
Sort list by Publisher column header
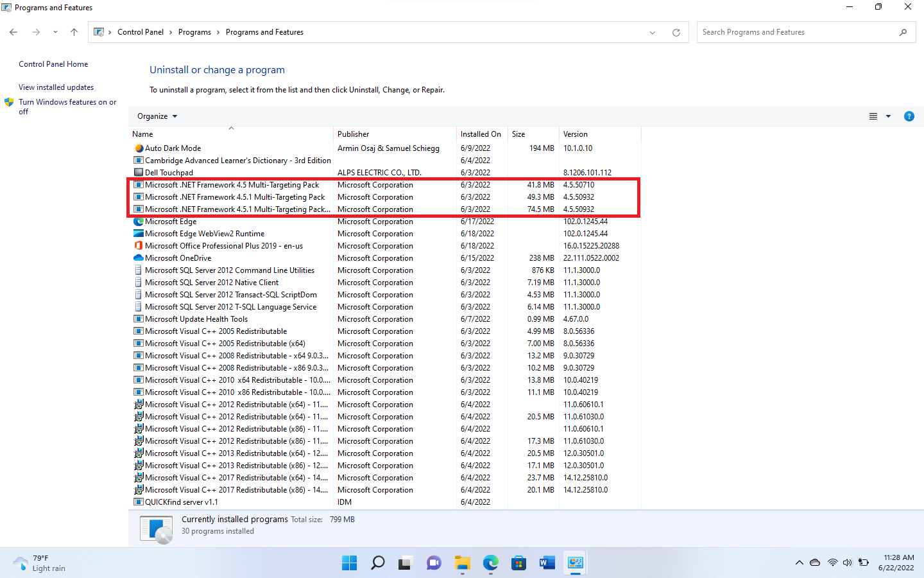tap(395, 134)
